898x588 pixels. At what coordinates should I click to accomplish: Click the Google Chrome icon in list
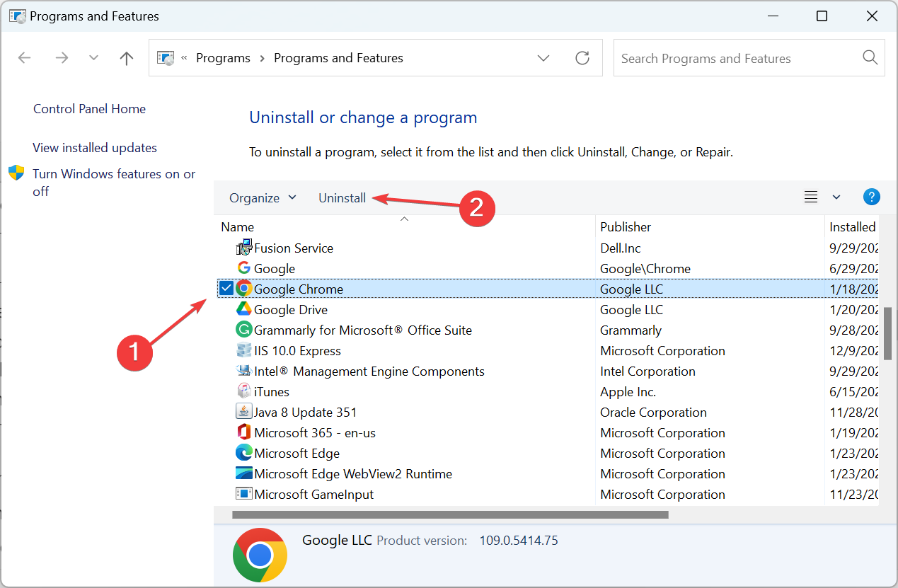pyautogui.click(x=243, y=289)
